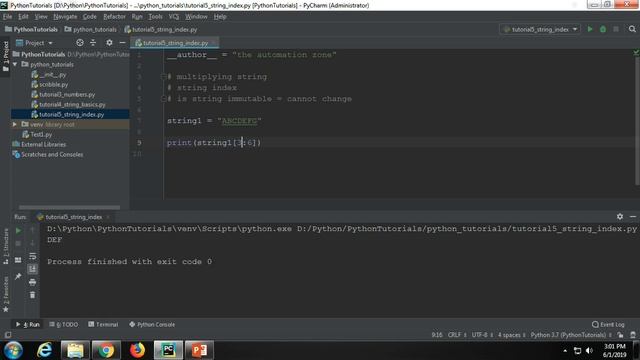Open tutorial4_string_basics.py file
640x360 pixels.
coord(72,104)
